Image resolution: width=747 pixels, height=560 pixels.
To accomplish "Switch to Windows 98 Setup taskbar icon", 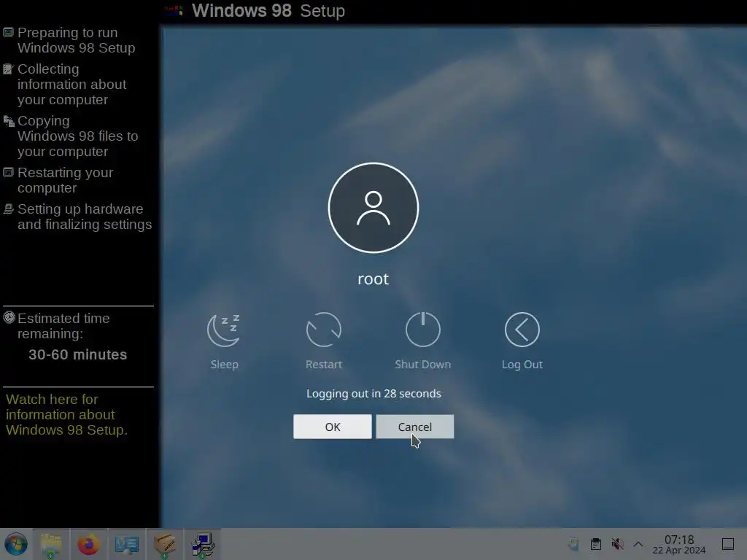I will point(203,544).
